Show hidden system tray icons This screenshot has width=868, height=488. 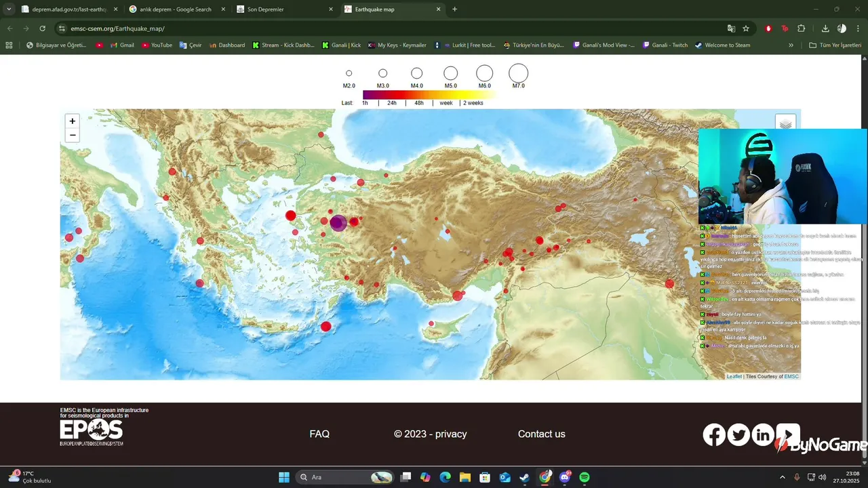(782, 477)
